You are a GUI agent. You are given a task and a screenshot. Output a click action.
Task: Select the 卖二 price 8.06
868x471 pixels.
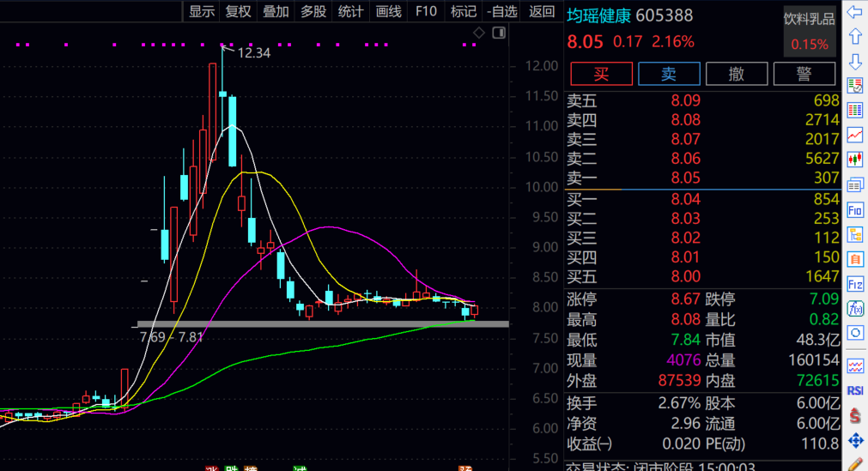click(x=685, y=159)
